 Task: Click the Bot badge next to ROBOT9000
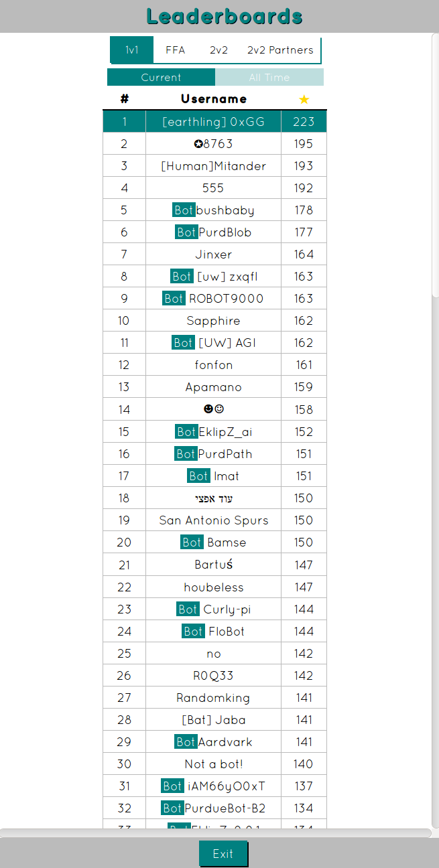tap(174, 299)
